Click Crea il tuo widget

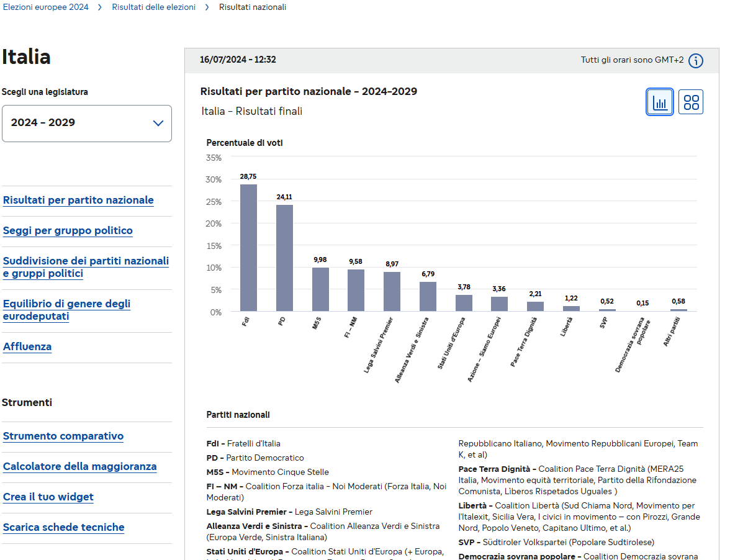[48, 497]
